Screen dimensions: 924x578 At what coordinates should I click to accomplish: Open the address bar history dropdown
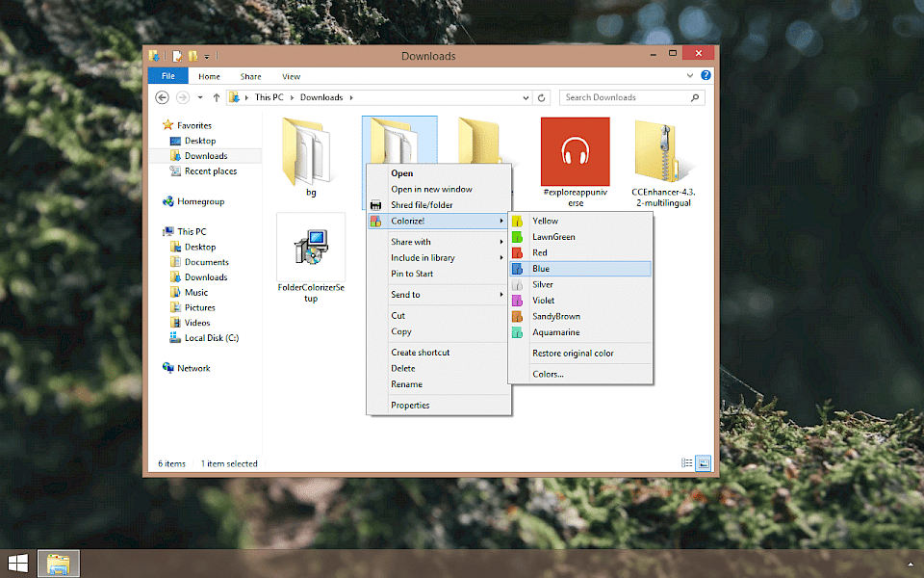tap(526, 98)
